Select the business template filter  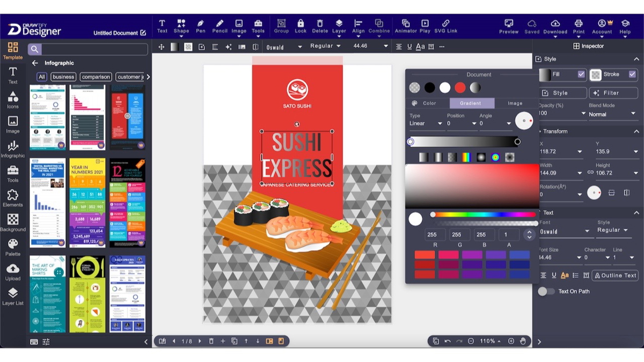pos(63,76)
